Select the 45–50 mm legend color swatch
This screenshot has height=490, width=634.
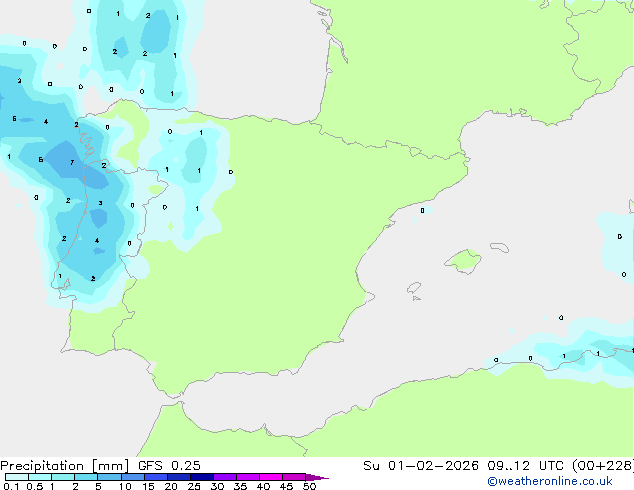click(x=294, y=477)
